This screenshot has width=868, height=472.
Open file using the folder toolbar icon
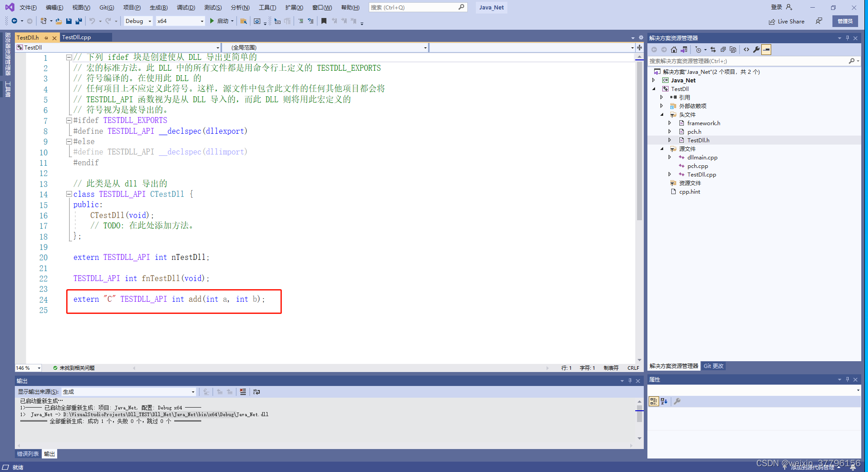pyautogui.click(x=59, y=21)
